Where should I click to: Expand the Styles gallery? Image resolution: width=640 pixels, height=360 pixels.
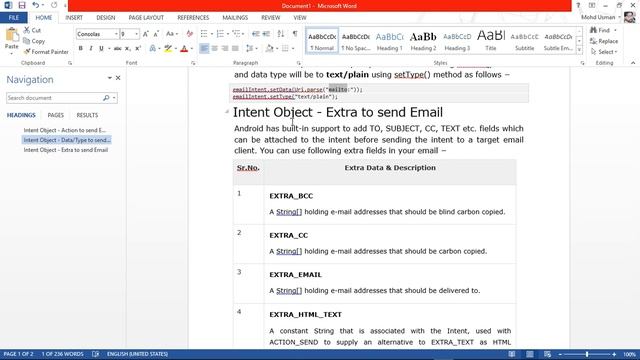click(579, 49)
